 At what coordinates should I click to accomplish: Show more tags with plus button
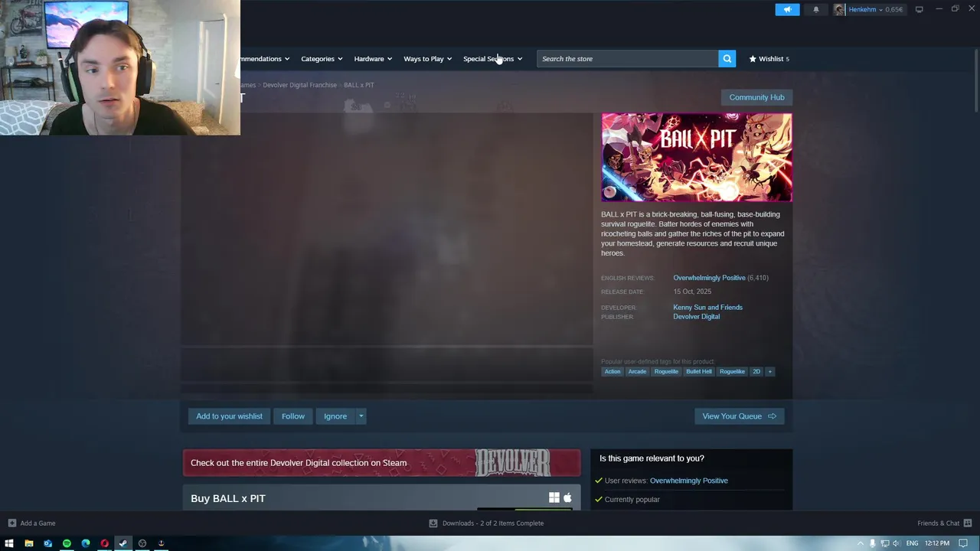[769, 371]
